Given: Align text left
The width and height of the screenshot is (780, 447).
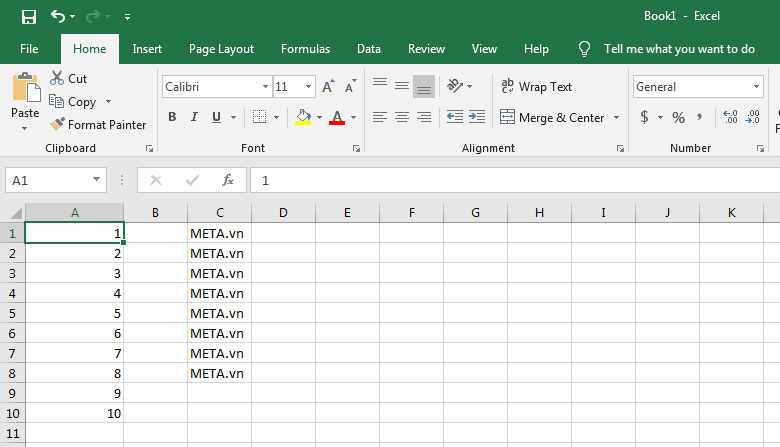Looking at the screenshot, I should [x=380, y=117].
